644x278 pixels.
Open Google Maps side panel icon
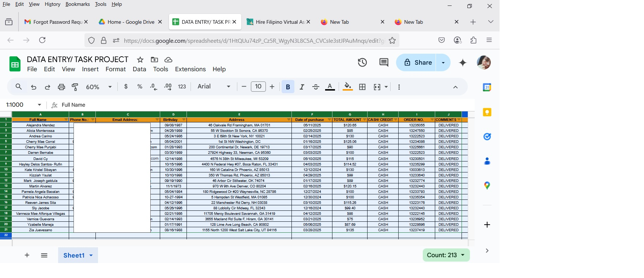coord(487,186)
